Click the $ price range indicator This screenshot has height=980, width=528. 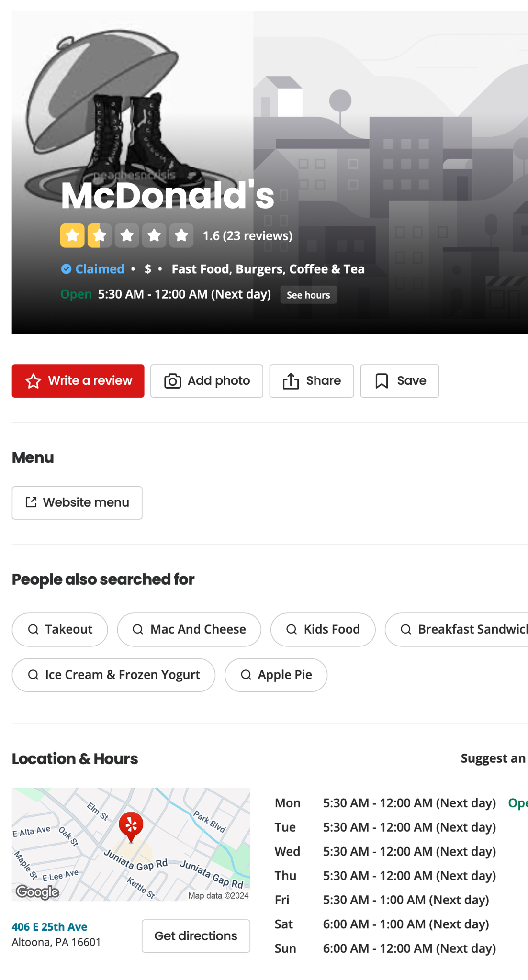148,269
